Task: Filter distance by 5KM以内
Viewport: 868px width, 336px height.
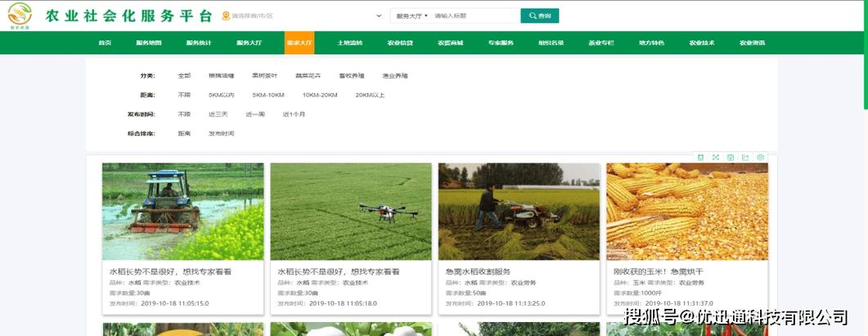Action: 222,95
